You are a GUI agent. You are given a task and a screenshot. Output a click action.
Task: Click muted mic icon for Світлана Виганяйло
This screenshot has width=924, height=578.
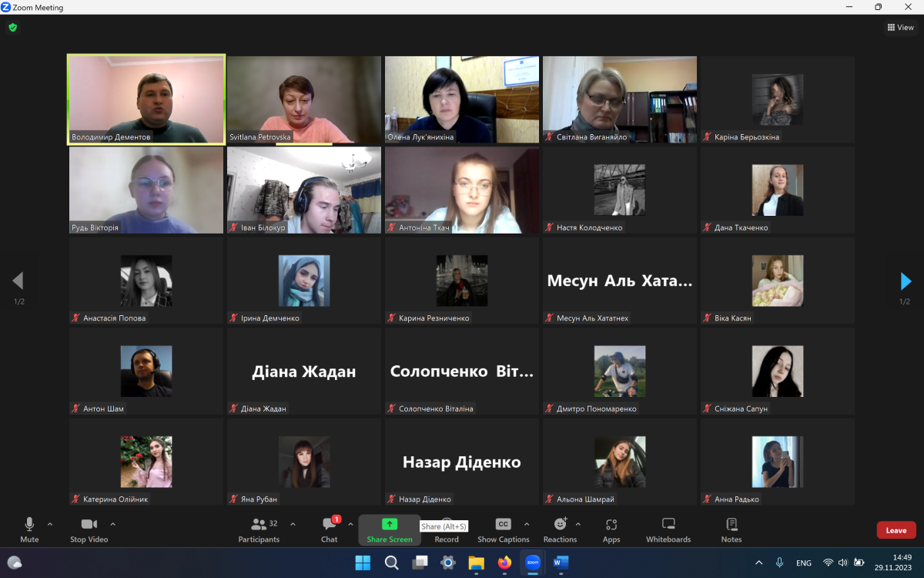550,137
